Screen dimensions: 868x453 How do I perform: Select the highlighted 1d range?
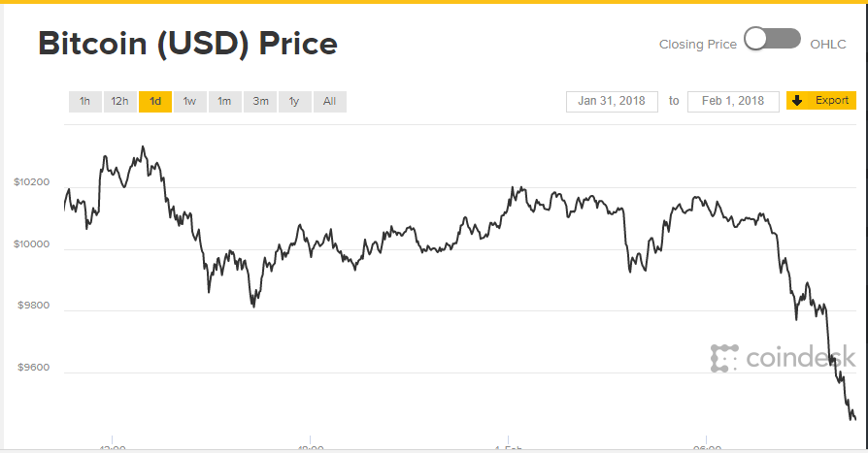(155, 101)
